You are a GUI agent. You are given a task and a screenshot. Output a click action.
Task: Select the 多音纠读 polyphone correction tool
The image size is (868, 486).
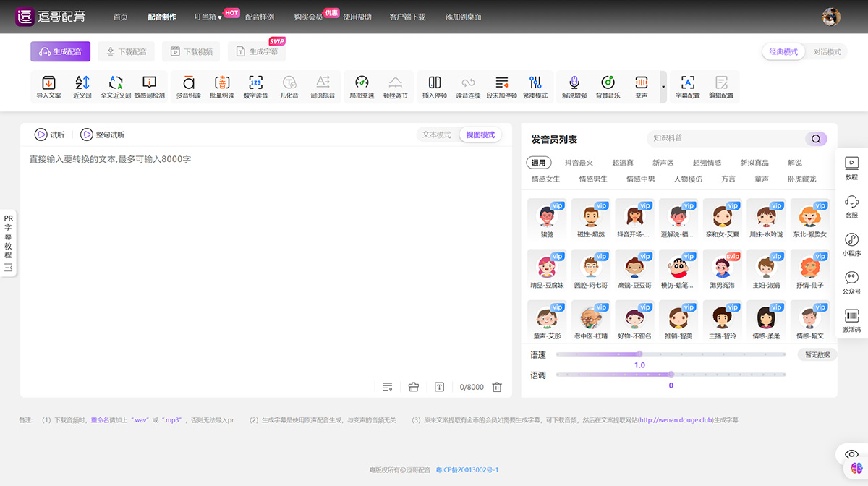pos(189,86)
